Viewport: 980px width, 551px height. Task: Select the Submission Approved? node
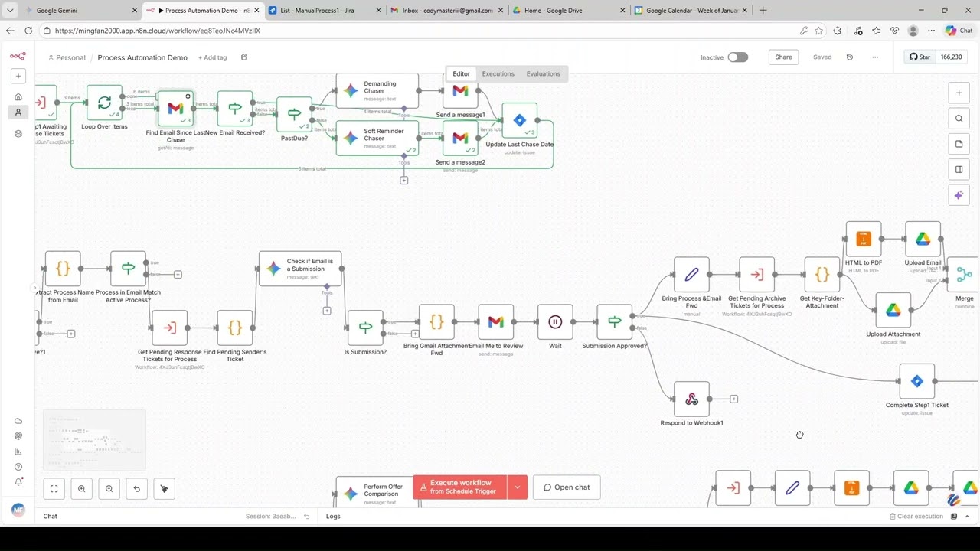[614, 322]
